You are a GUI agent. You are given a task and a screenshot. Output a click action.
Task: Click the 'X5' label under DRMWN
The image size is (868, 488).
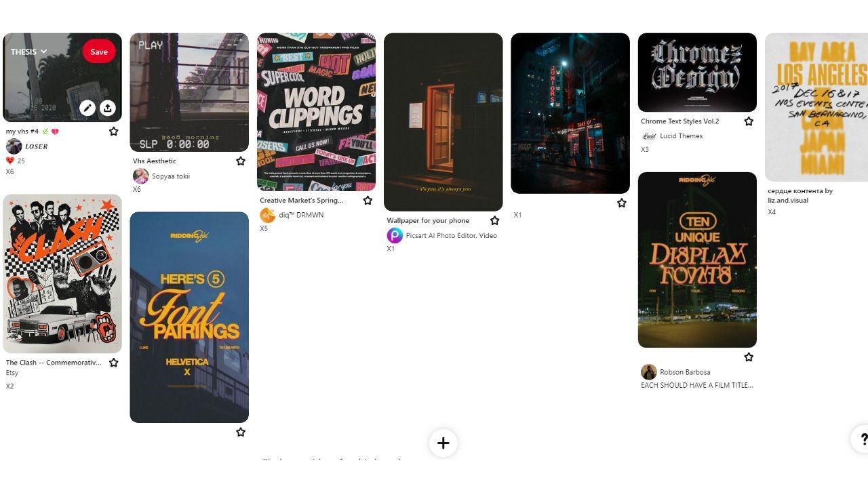[264, 229]
